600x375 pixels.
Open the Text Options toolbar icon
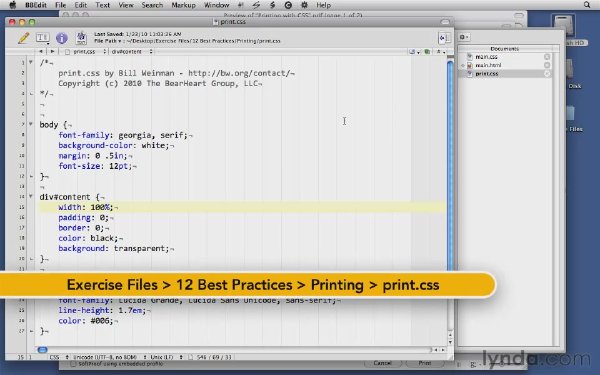(42, 38)
